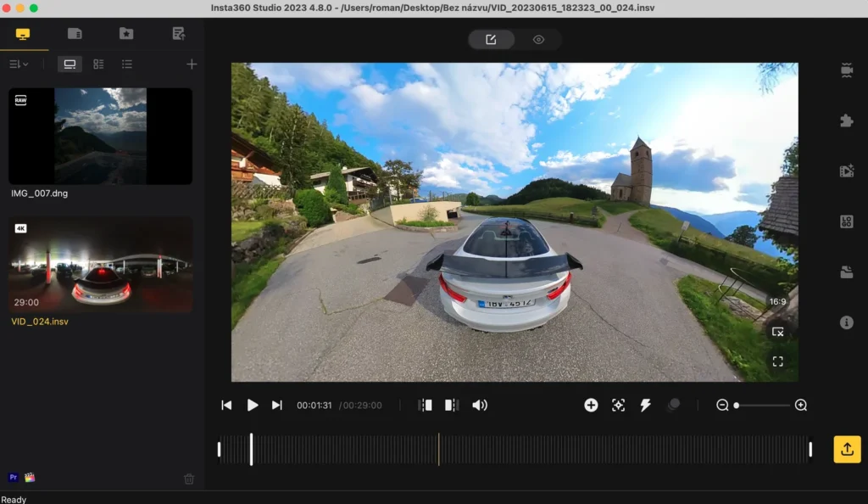Open the starred favorites folder tab
This screenshot has width=868, height=504.
coord(126,34)
